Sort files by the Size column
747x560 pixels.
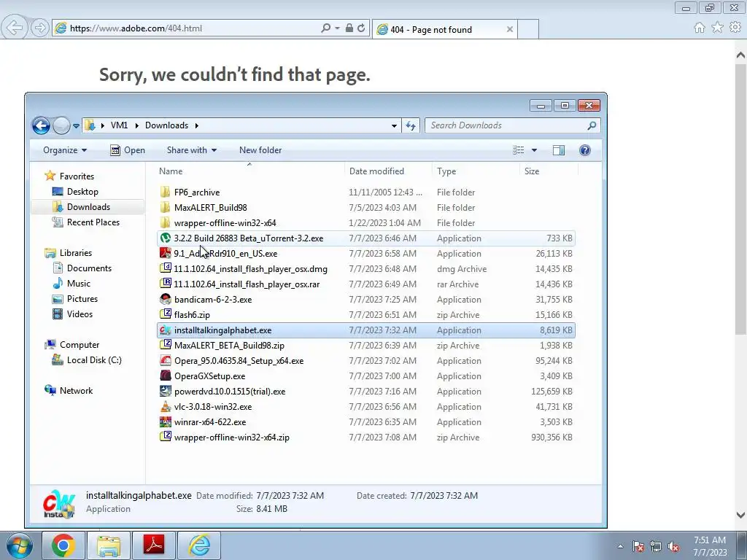click(549, 171)
